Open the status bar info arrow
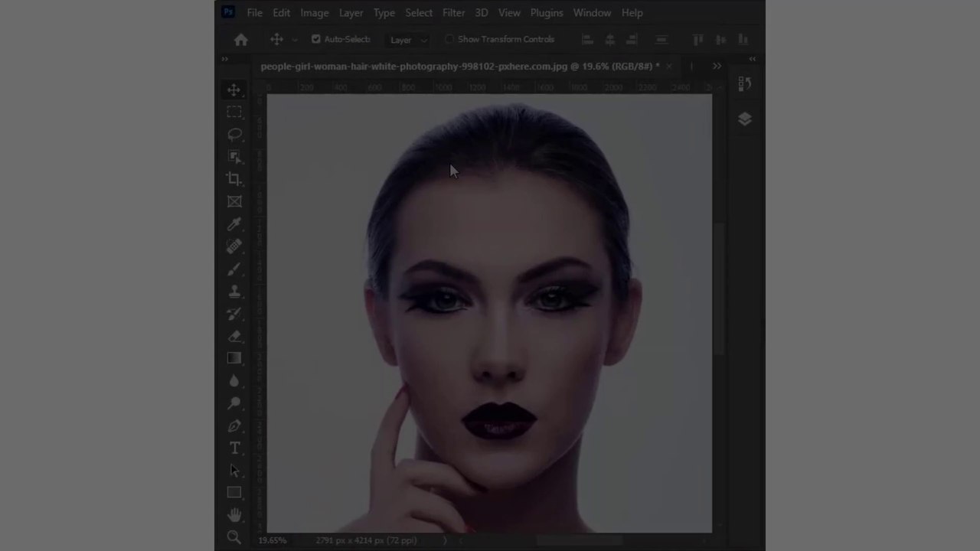 446,540
